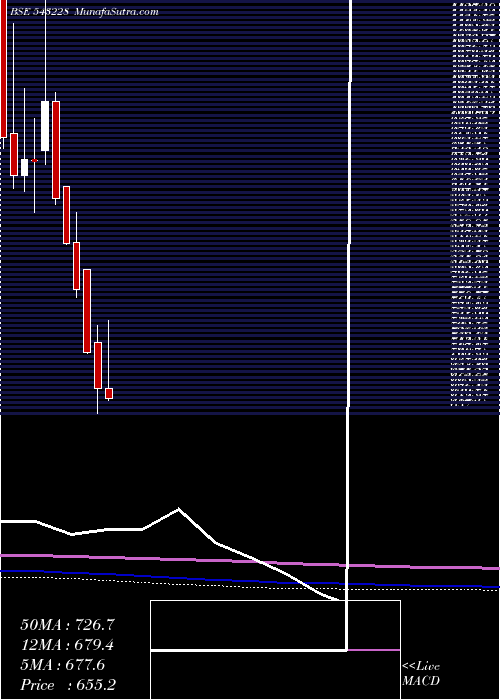Image resolution: width=500 pixels, height=700 pixels.
Task: Click the MunafaSutra.com label
Action: pos(116,12)
